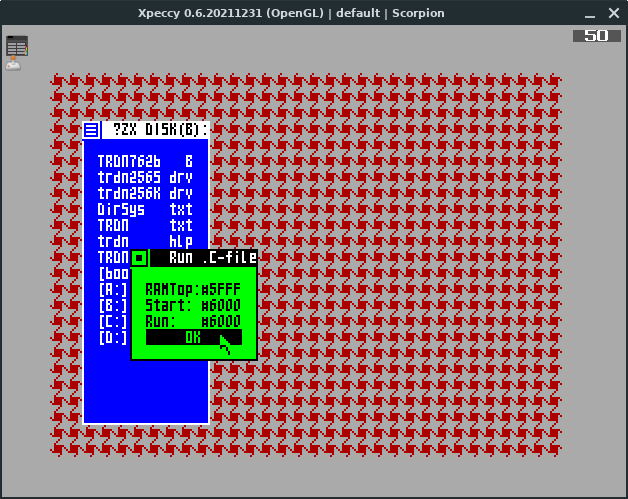
Task: Select file DirSys txt
Action: [x=145, y=209]
